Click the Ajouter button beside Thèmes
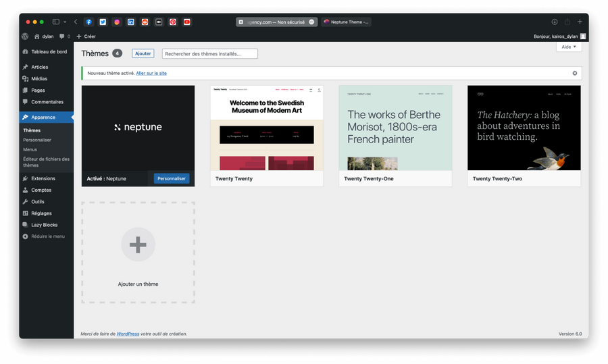This screenshot has width=608, height=364. [143, 53]
